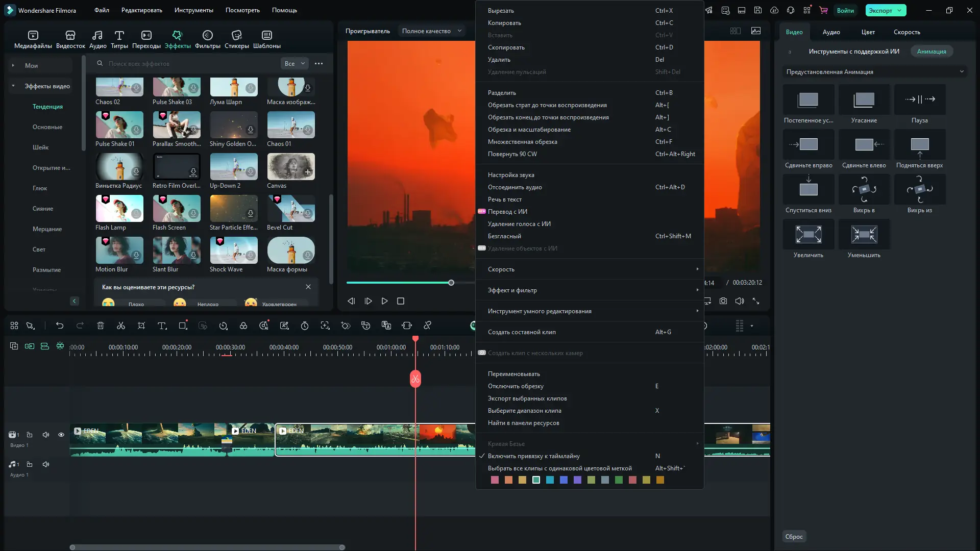980x551 pixels.
Task: Click the text tool icon in timeline toolbar
Action: click(162, 325)
